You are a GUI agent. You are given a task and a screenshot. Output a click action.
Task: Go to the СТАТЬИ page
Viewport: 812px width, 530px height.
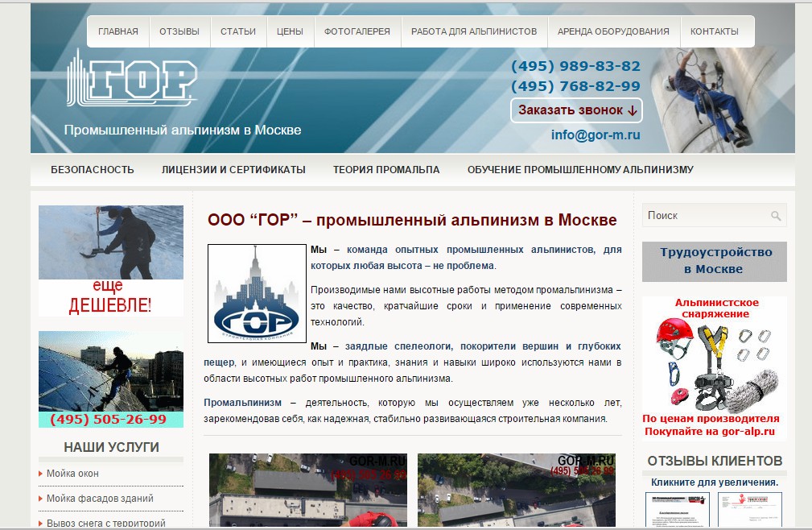click(x=238, y=31)
